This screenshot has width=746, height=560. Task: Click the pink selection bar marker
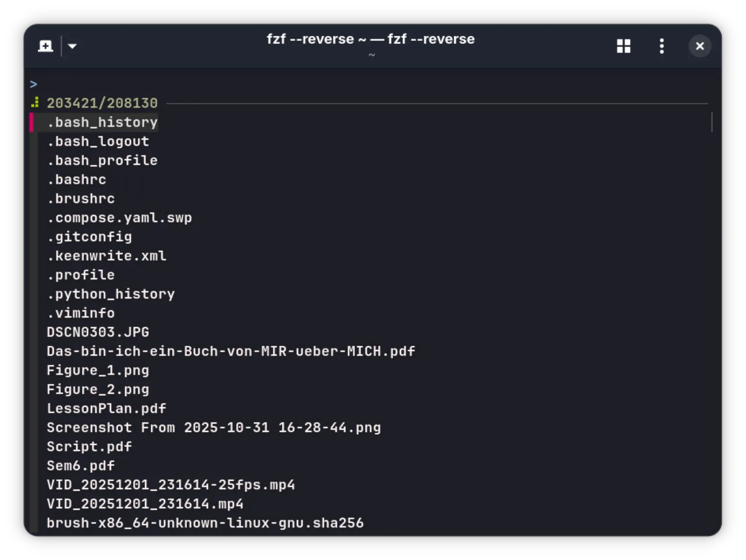click(x=31, y=122)
